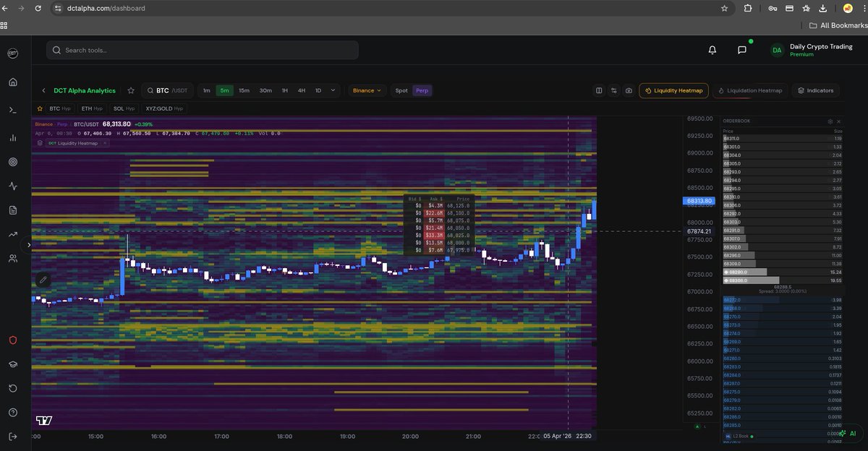Click in the Search tools field
The image size is (868, 451).
[203, 50]
